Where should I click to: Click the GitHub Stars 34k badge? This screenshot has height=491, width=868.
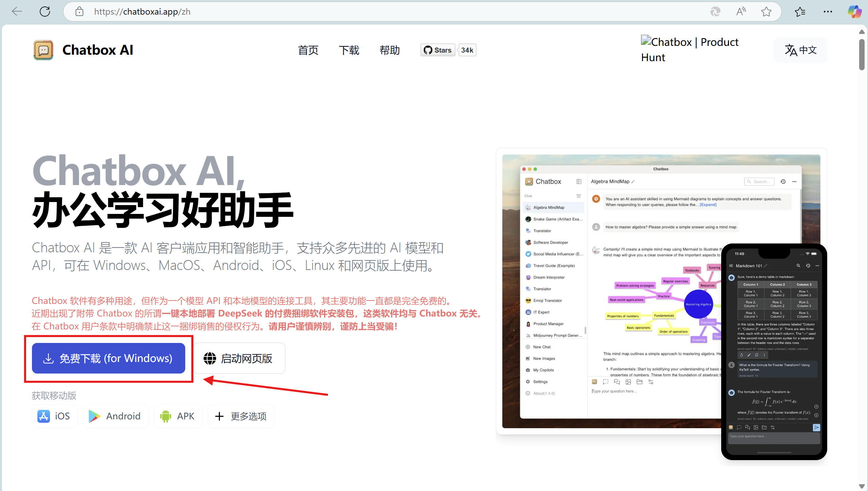(x=448, y=50)
